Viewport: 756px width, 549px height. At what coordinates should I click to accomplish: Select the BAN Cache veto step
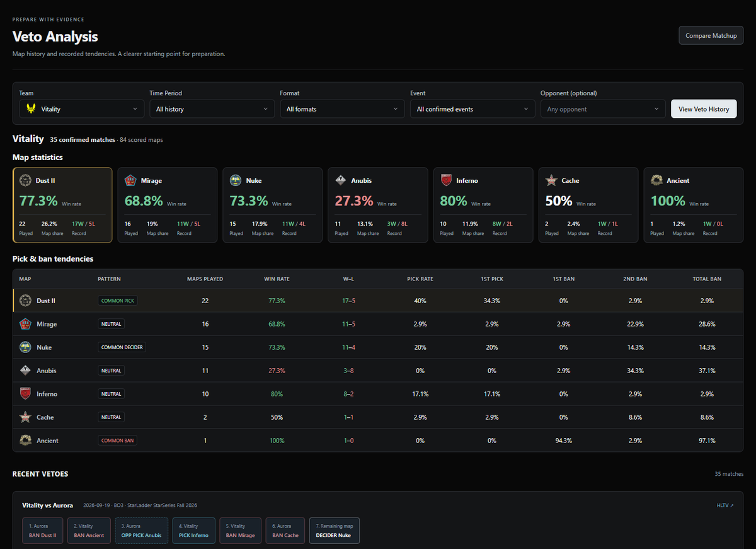(x=285, y=531)
